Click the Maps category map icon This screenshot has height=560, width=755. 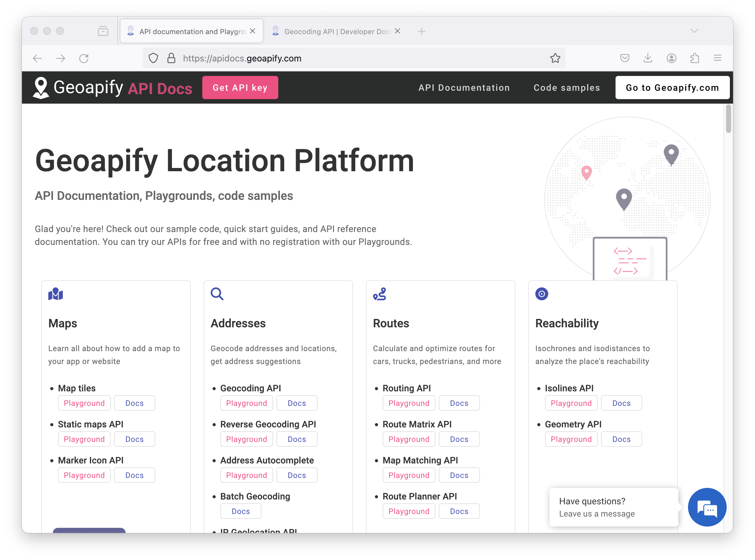click(56, 294)
